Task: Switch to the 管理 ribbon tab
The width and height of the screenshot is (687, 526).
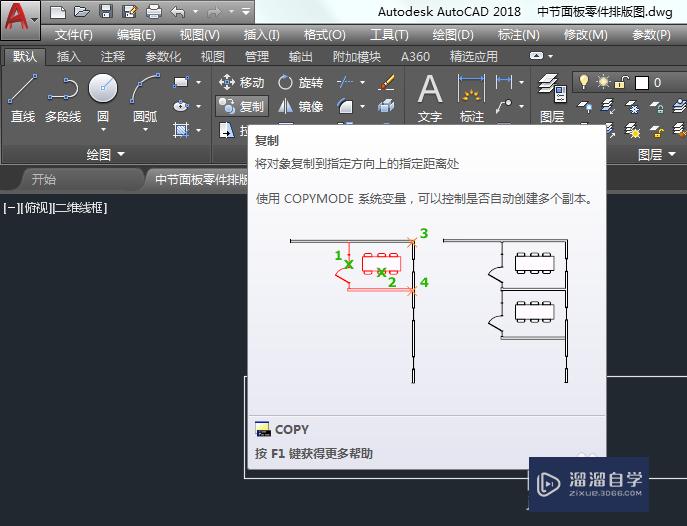Action: tap(257, 56)
